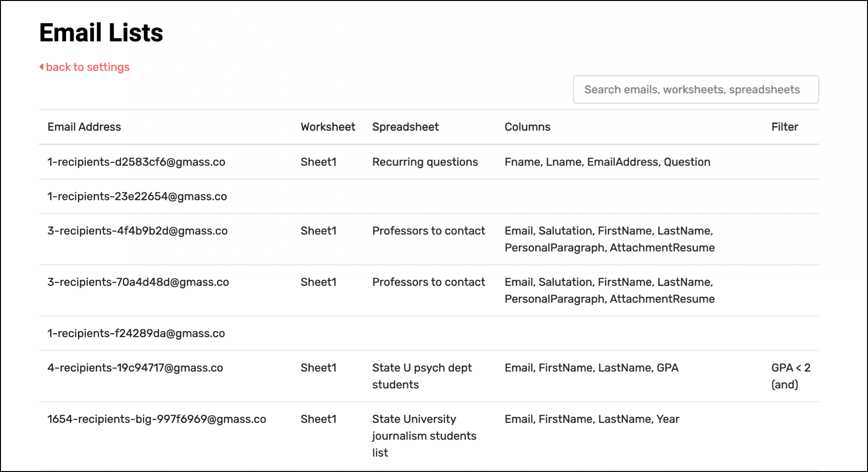The width and height of the screenshot is (868, 472).
Task: Click the Spreadsheet column header
Action: click(x=405, y=127)
